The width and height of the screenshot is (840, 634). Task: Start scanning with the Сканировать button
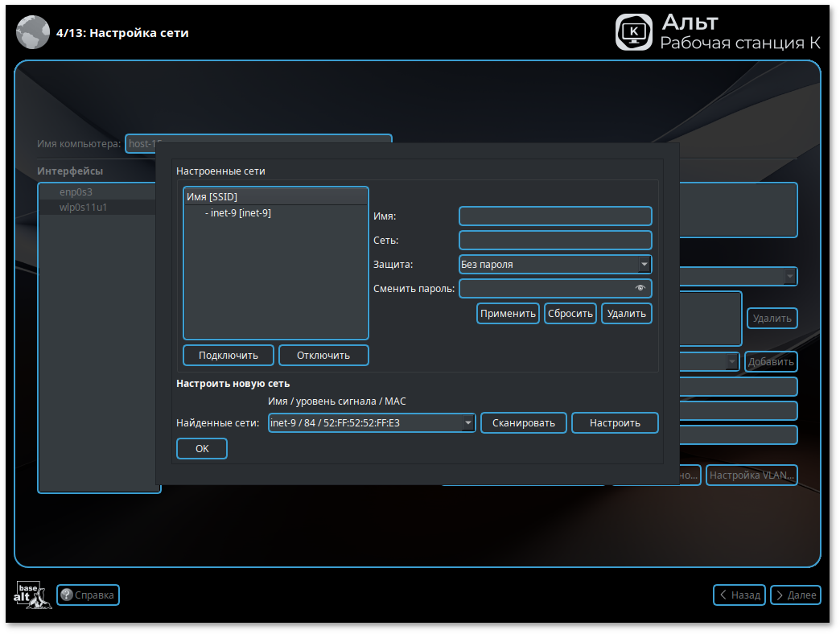click(523, 423)
